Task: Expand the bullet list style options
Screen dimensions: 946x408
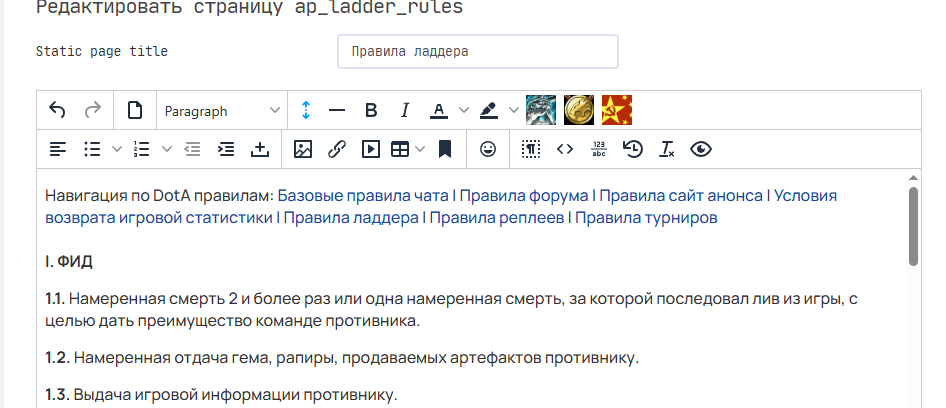Action: (x=117, y=149)
